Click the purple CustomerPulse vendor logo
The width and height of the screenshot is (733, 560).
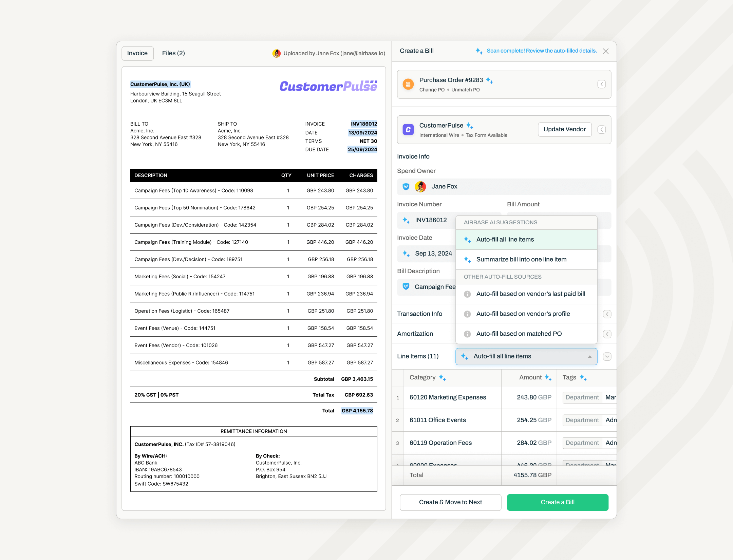click(x=408, y=130)
